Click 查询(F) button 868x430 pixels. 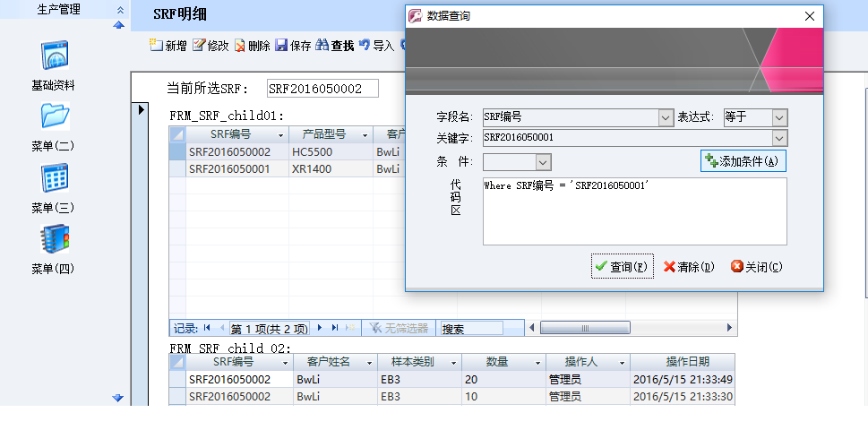pos(623,267)
